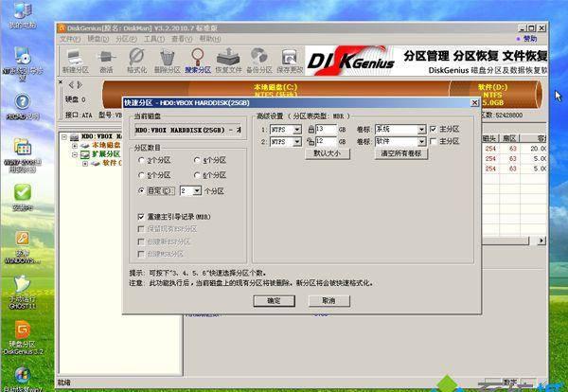Click the 确定 button

click(x=274, y=301)
